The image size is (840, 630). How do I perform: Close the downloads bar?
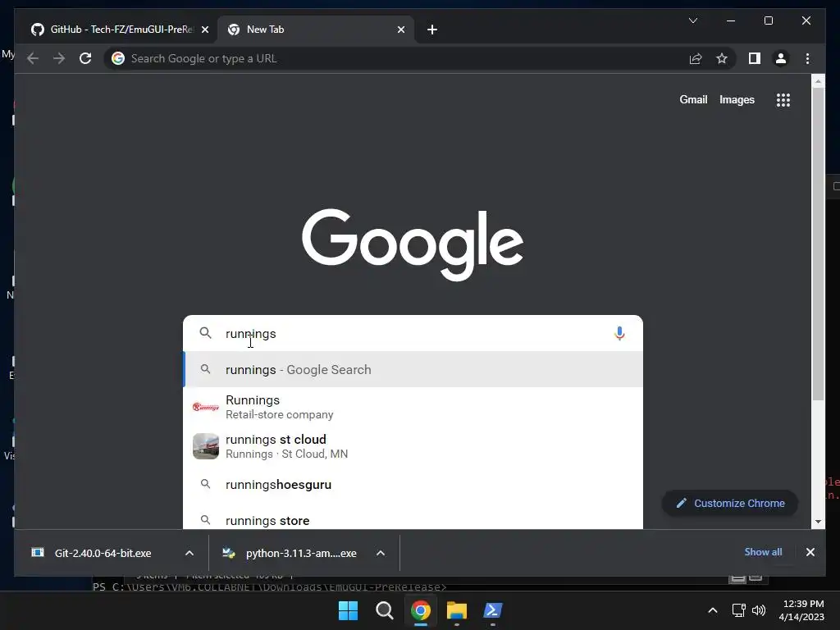pos(810,552)
